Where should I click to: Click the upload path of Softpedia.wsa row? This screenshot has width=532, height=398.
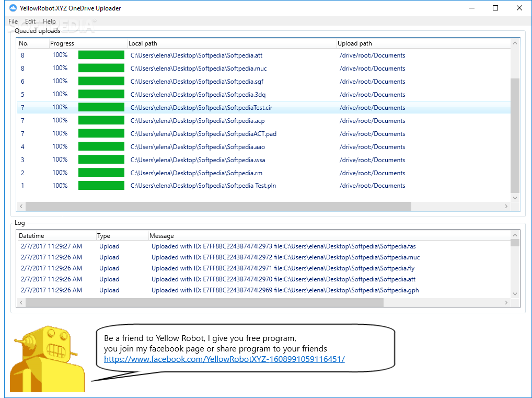click(372, 160)
